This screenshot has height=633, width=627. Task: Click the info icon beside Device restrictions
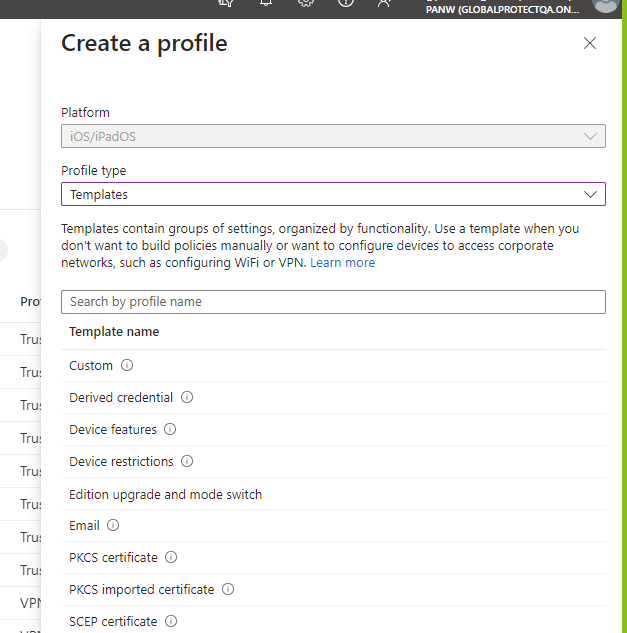pos(187,461)
